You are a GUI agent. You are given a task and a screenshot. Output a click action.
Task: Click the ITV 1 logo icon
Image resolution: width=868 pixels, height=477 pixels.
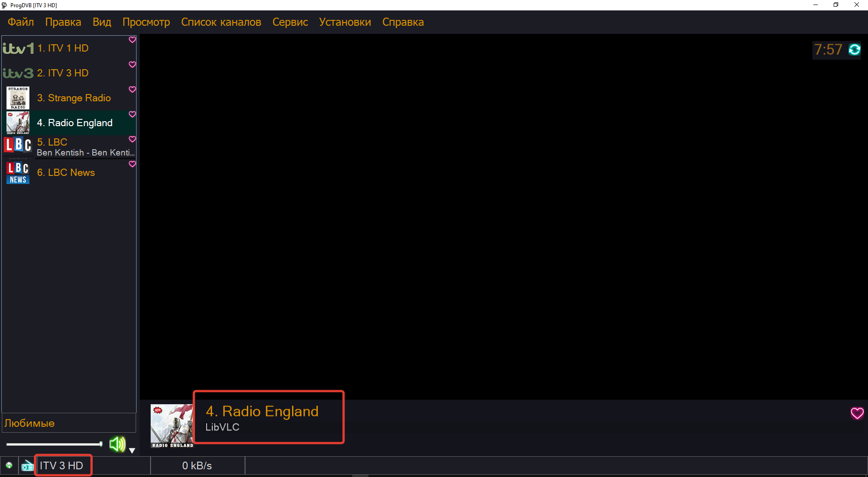18,48
